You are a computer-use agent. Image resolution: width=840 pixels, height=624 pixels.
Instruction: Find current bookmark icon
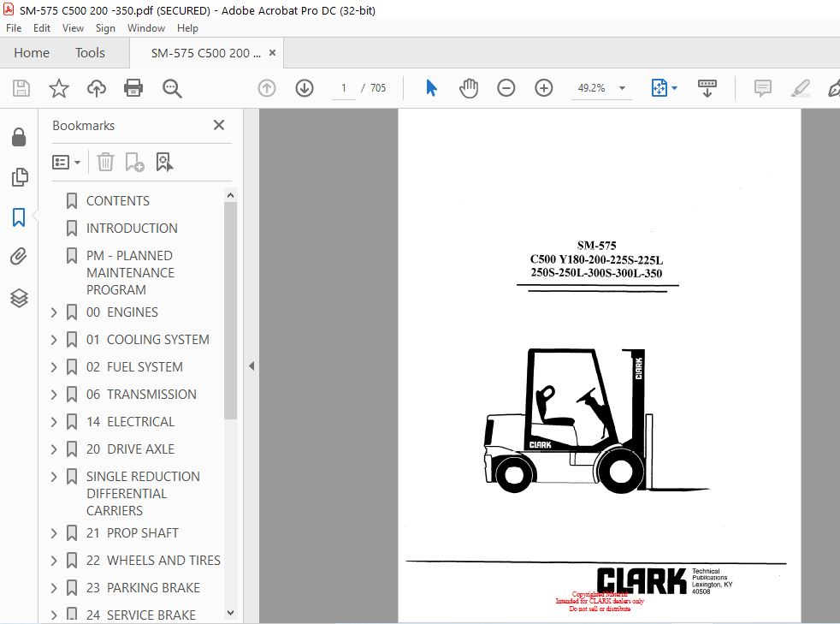click(164, 162)
